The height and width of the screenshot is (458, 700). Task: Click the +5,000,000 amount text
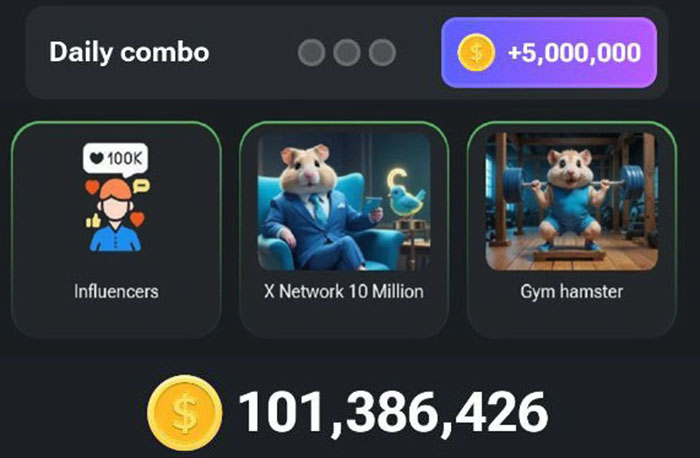point(575,53)
